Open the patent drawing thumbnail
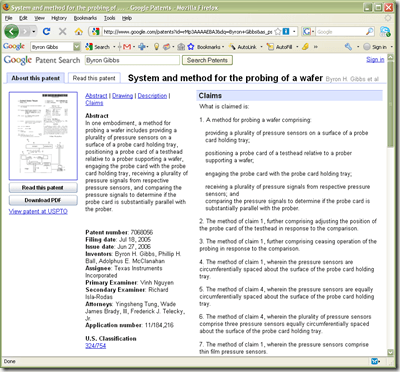400x372 pixels. click(43, 136)
